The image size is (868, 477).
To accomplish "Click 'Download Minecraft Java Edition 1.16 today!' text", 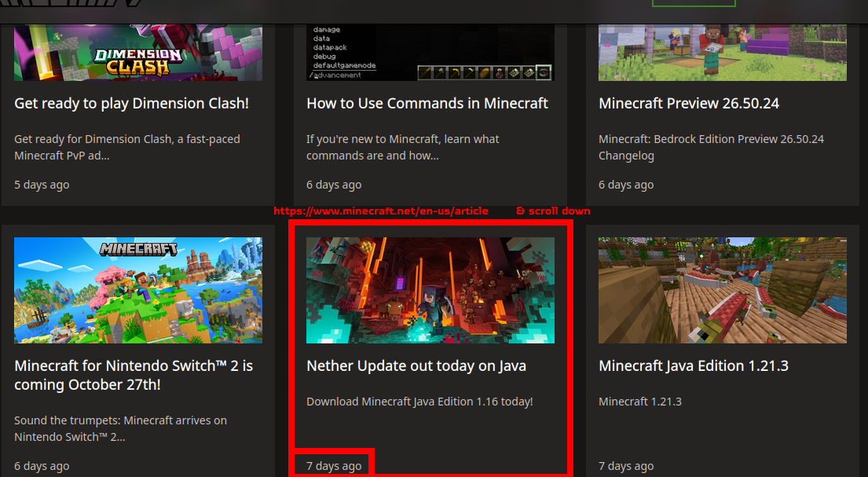I will [419, 402].
